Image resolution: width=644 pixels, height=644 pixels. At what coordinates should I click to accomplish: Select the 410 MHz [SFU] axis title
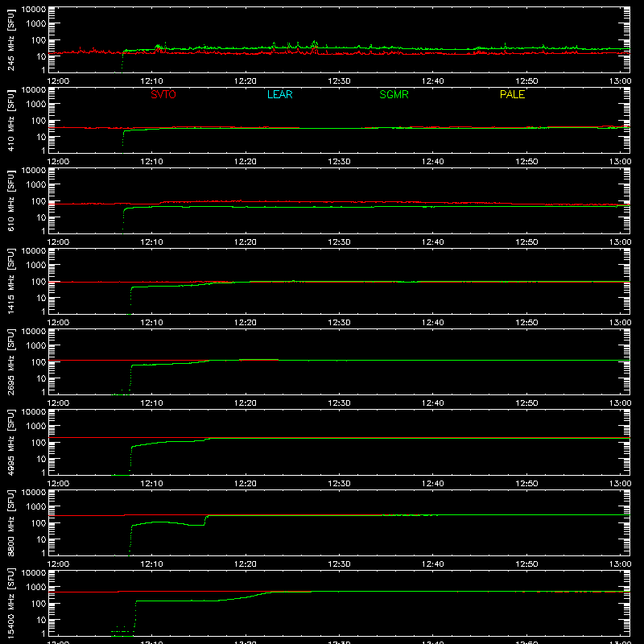click(11, 120)
